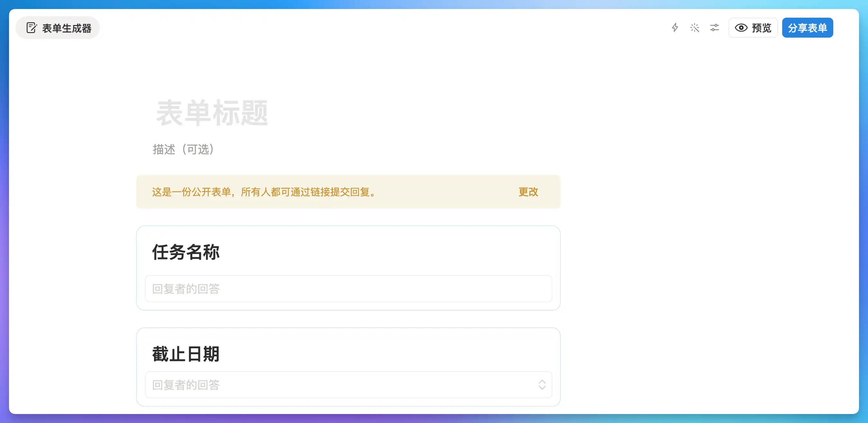Click the up-down chevron in 截止日期 field
868x423 pixels.
(x=542, y=385)
